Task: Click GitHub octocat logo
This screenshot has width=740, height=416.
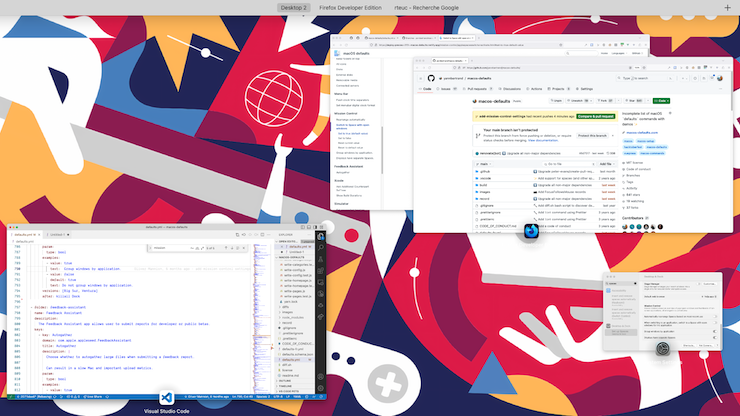Action: tap(431, 78)
